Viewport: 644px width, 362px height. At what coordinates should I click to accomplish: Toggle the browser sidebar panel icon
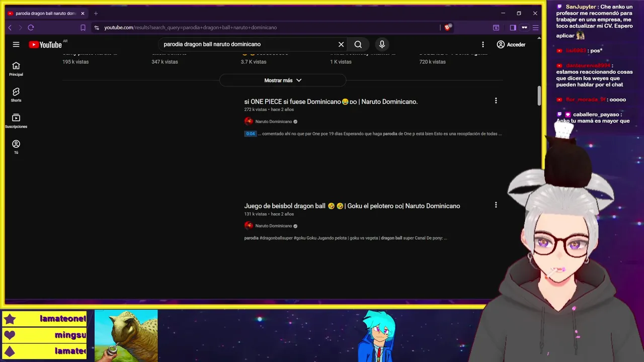pyautogui.click(x=513, y=28)
